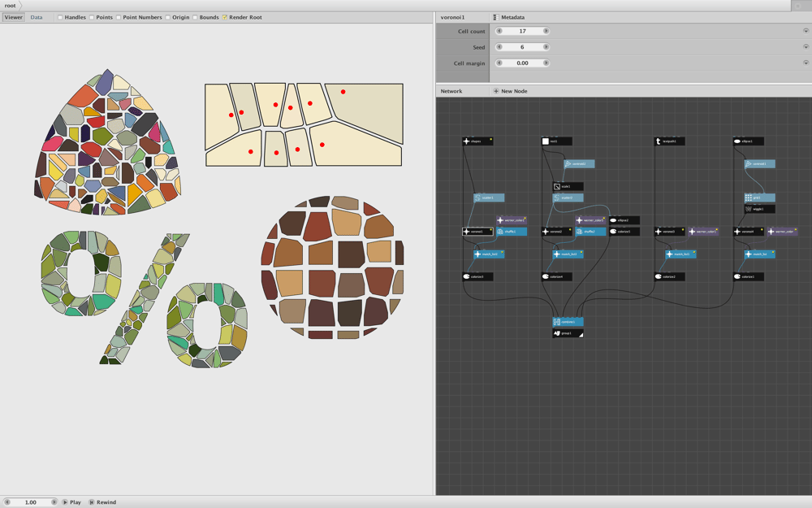Select the shuffle2 node
This screenshot has width=812, height=508.
click(590, 232)
